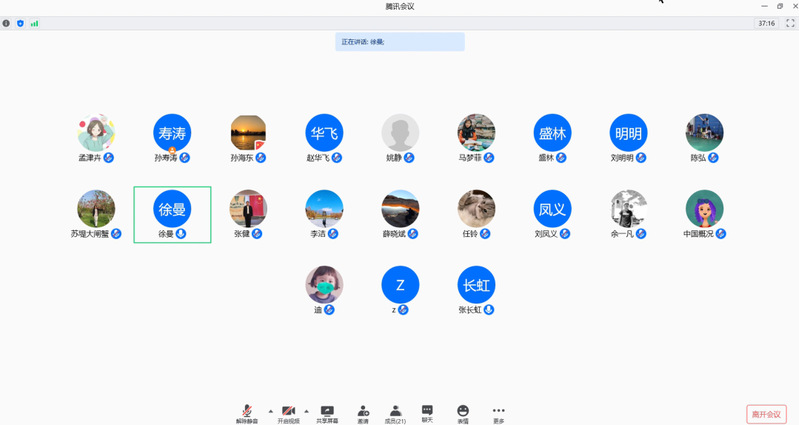Open the More options menu
The width and height of the screenshot is (799, 425).
[498, 412]
